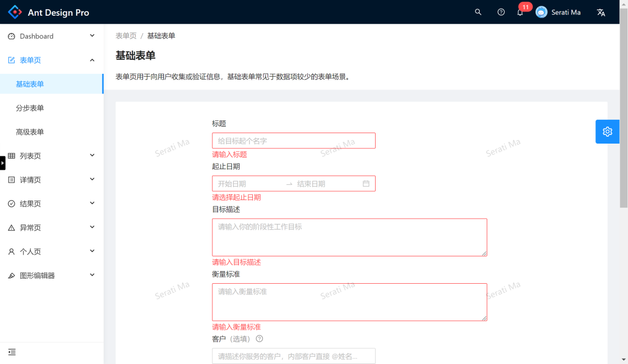
Task: Click the Ant Design Pro logo icon
Action: point(15,12)
